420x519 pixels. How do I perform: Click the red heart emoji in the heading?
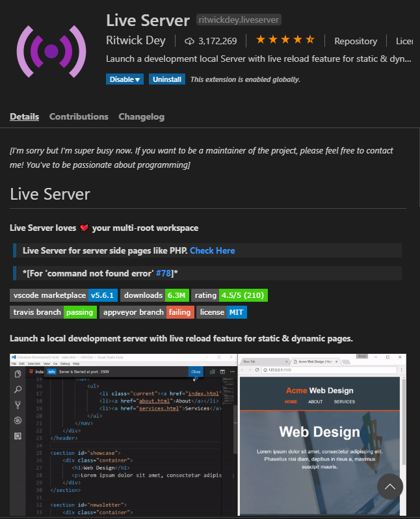coord(84,228)
